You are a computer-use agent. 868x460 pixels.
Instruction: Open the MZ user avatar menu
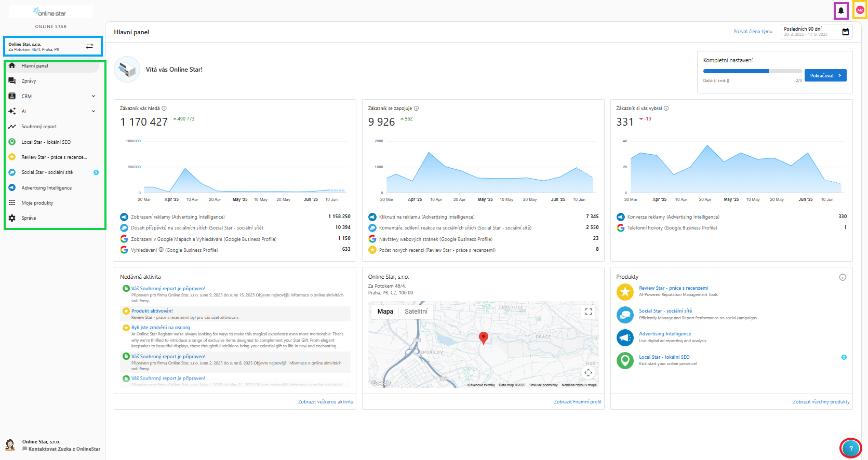pos(860,10)
